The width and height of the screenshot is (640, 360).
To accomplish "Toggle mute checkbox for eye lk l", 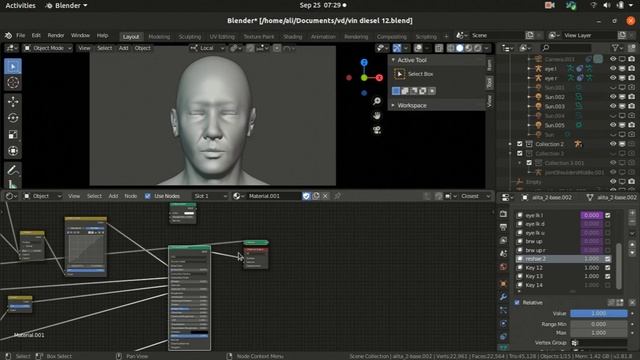I will (608, 215).
